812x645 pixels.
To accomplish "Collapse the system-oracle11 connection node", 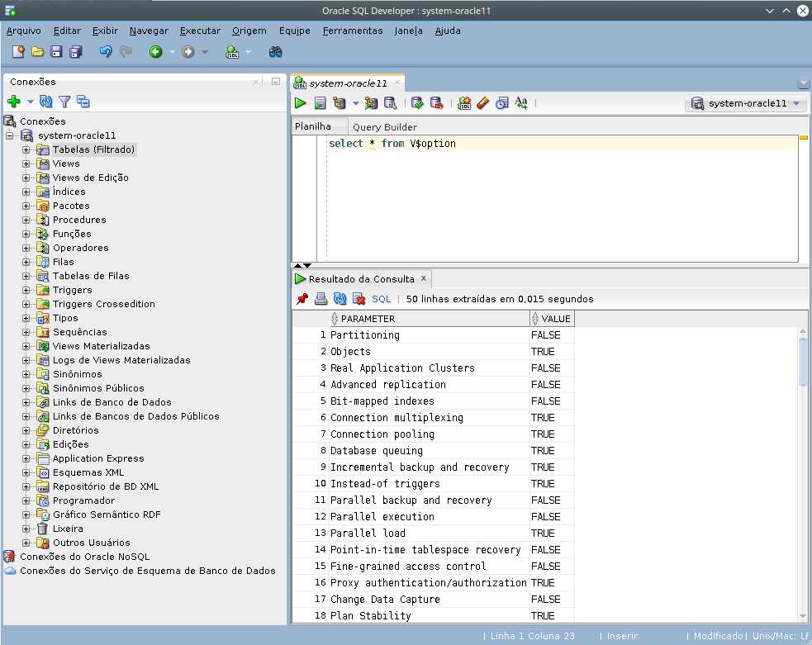I will point(9,135).
